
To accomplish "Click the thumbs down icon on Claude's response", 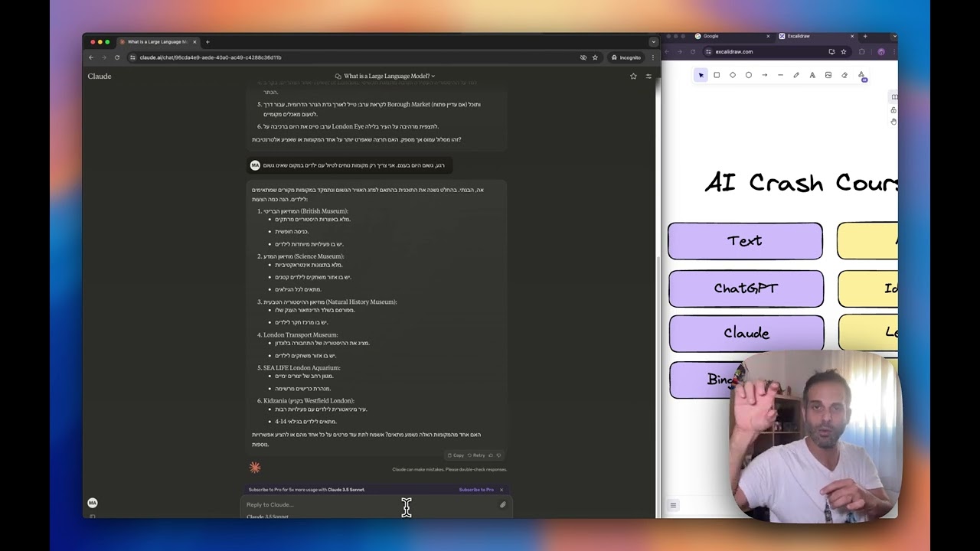I will [499, 455].
